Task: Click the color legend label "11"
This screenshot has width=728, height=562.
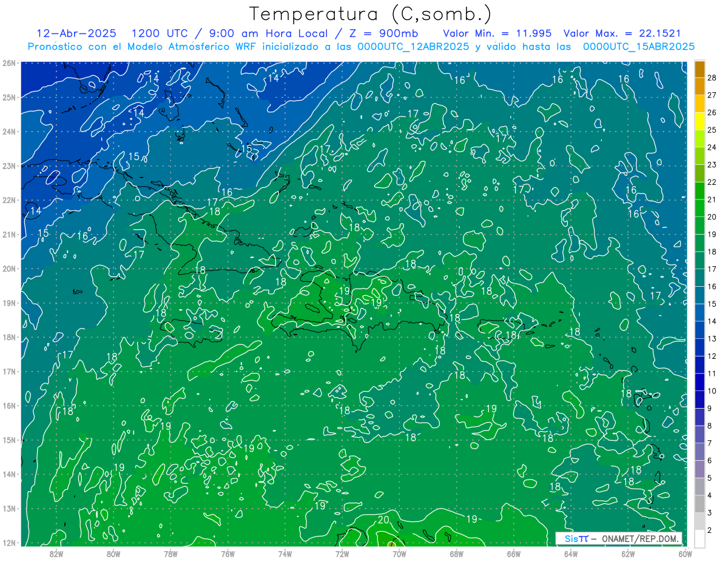Action: point(712,373)
